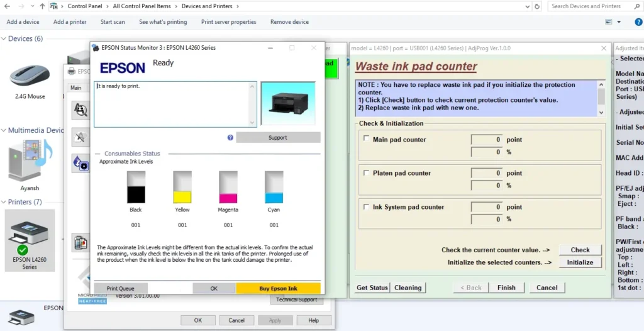Click the head cleaning icon in preferences window

coord(80,137)
